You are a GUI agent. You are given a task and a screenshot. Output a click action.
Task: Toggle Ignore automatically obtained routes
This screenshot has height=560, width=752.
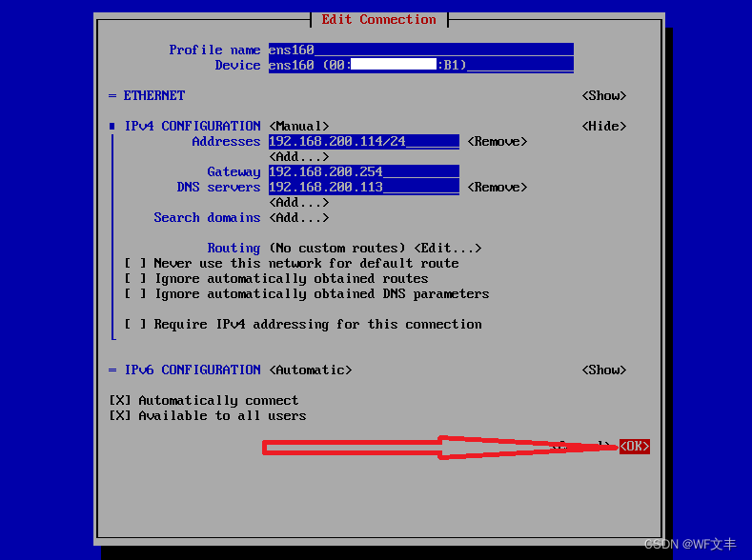[275, 278]
